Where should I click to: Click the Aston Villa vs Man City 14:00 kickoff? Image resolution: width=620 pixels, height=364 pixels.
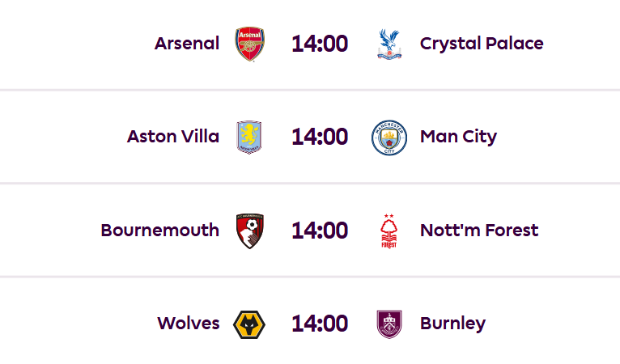320,137
